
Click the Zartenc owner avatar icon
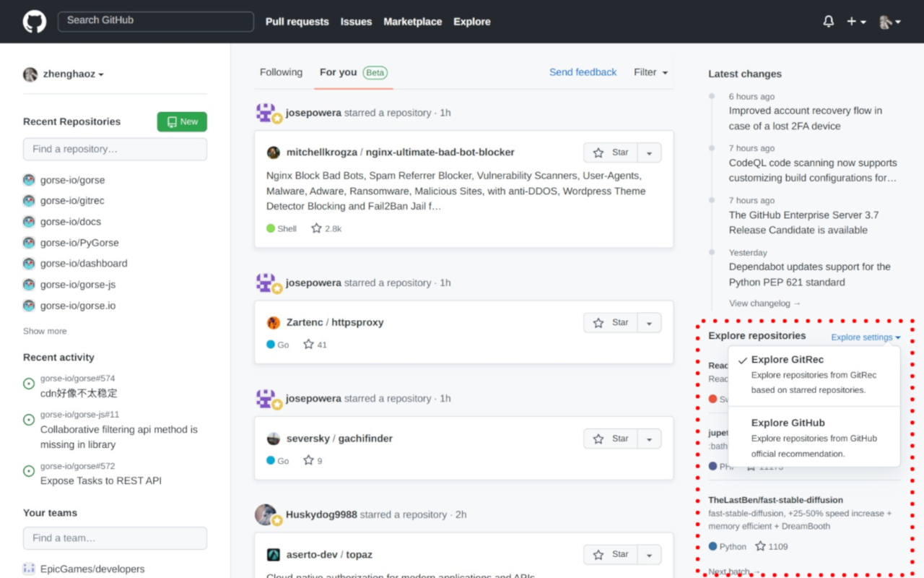(x=274, y=323)
